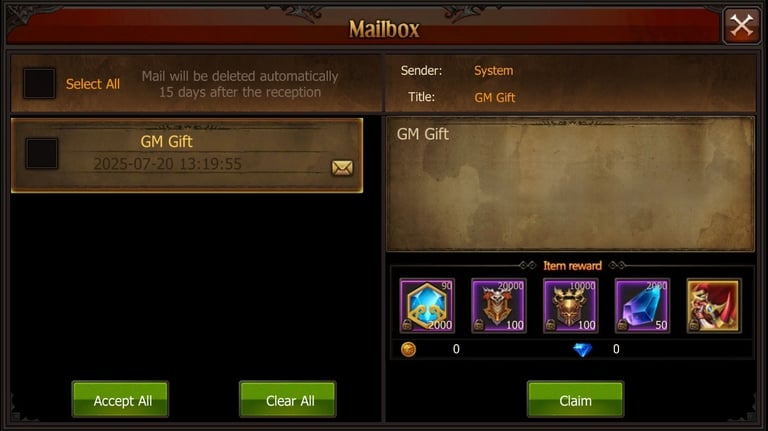The width and height of the screenshot is (768, 431).
Task: Select the blue hexagon gem reward item
Action: pos(427,306)
